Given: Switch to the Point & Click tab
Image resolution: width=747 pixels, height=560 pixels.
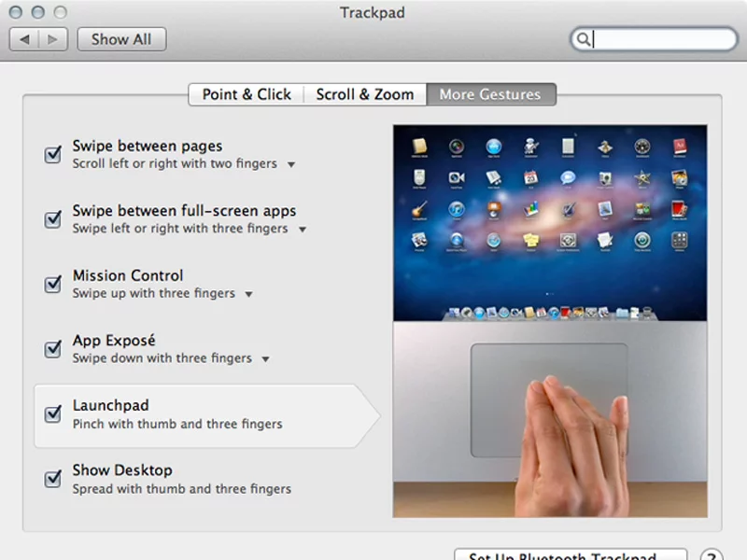Looking at the screenshot, I should click(x=246, y=94).
